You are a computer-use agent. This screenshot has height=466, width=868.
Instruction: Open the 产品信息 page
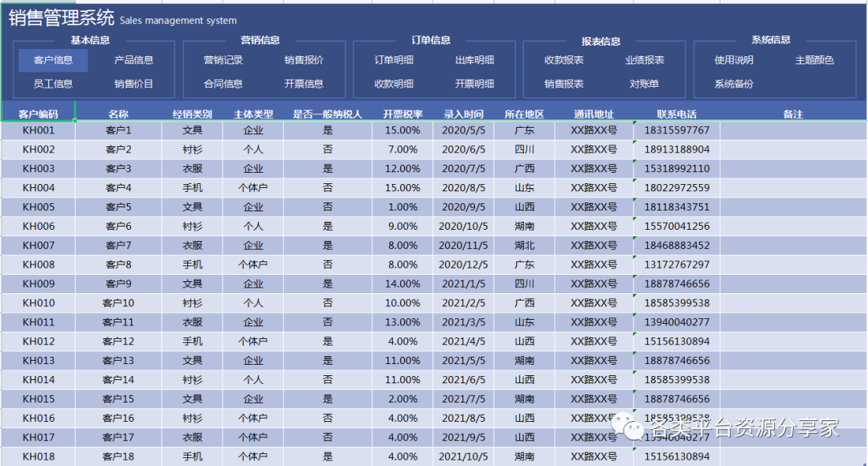[133, 60]
